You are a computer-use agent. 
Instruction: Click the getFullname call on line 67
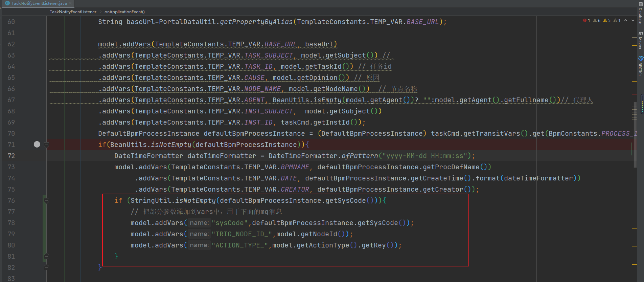click(526, 100)
